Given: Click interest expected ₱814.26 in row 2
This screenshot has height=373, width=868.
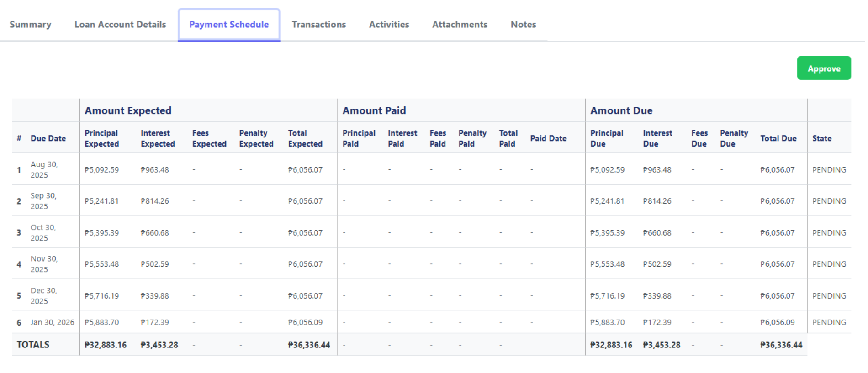Looking at the screenshot, I should [x=155, y=201].
